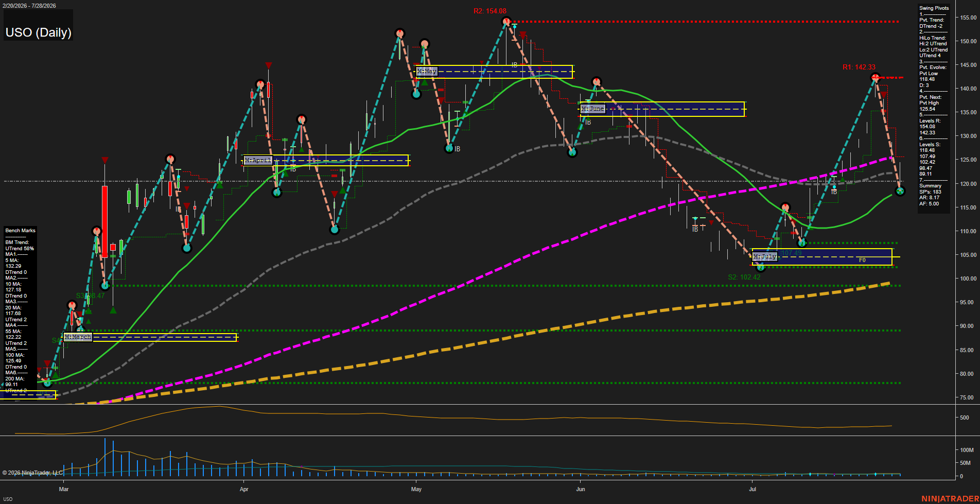This screenshot has height=504, width=980.
Task: Click the 122.22 value under 55 MA
Action: tap(13, 337)
